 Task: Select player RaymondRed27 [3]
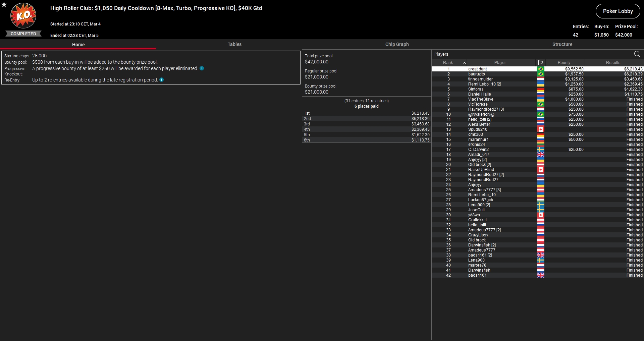[x=537, y=109]
